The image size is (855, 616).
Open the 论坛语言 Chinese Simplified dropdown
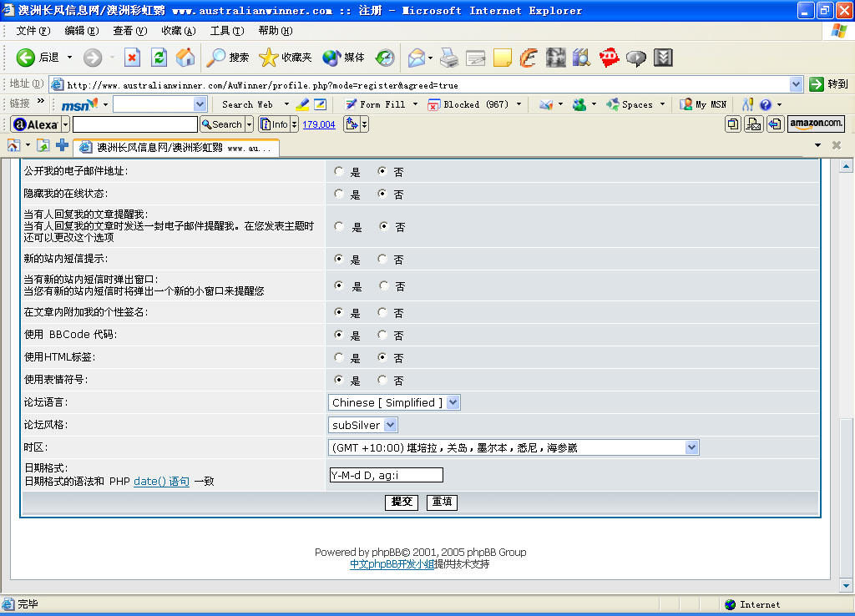coord(394,402)
